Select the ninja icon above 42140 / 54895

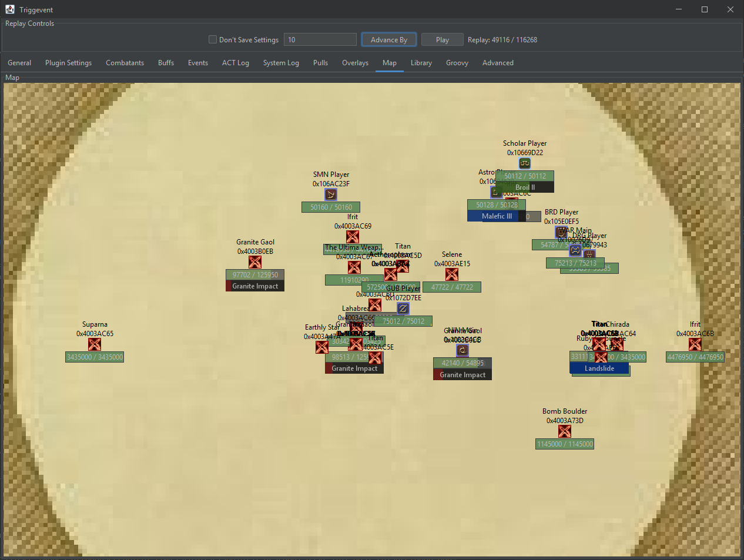463,350
